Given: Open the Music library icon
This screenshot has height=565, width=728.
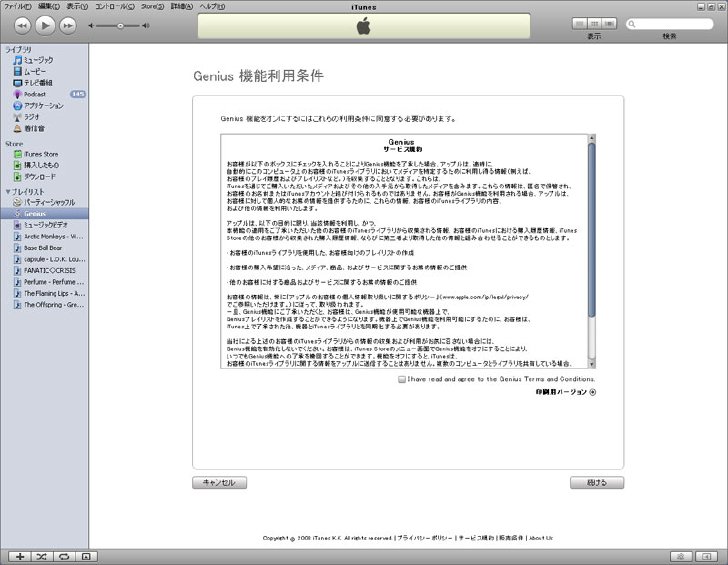Looking at the screenshot, I should tap(18, 60).
